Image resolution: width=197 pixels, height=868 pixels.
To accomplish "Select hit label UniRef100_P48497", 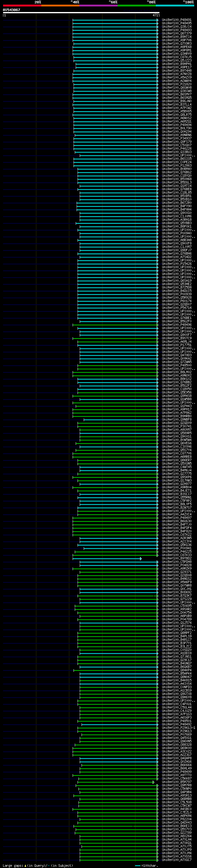I will (177, 518).
